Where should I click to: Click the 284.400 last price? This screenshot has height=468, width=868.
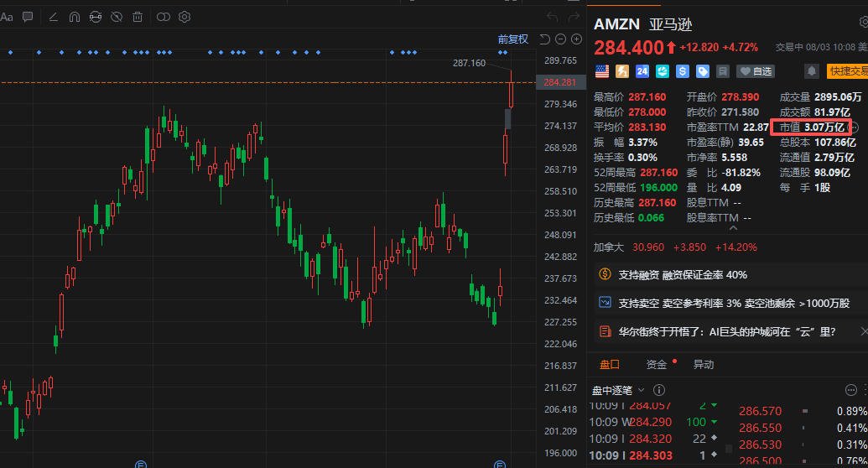628,48
